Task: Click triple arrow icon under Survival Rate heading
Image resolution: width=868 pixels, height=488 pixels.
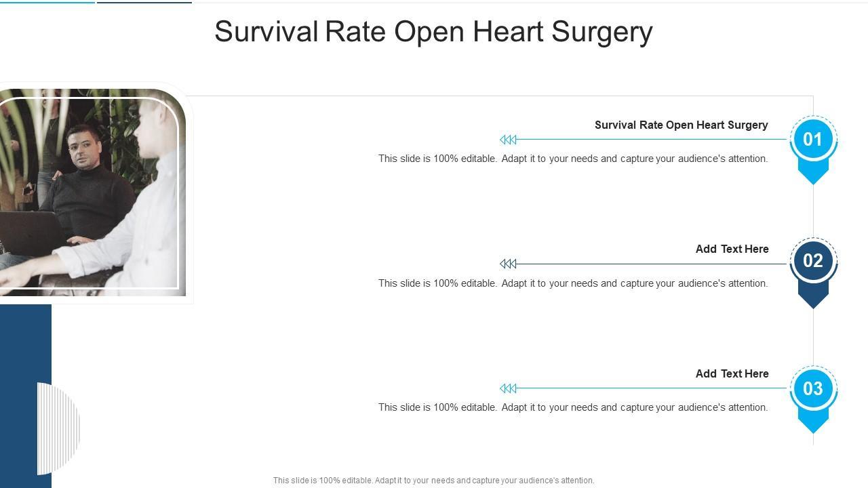Action: (x=508, y=140)
